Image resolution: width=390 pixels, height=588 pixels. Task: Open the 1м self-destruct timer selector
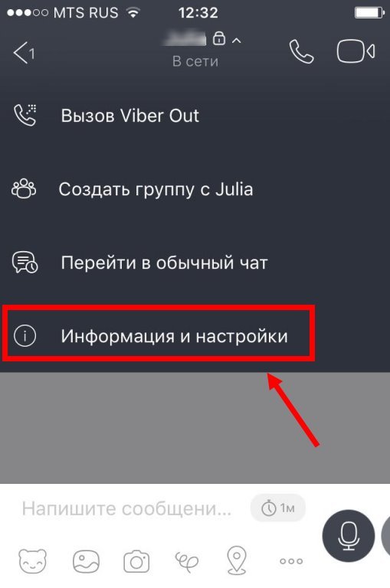coord(278,508)
